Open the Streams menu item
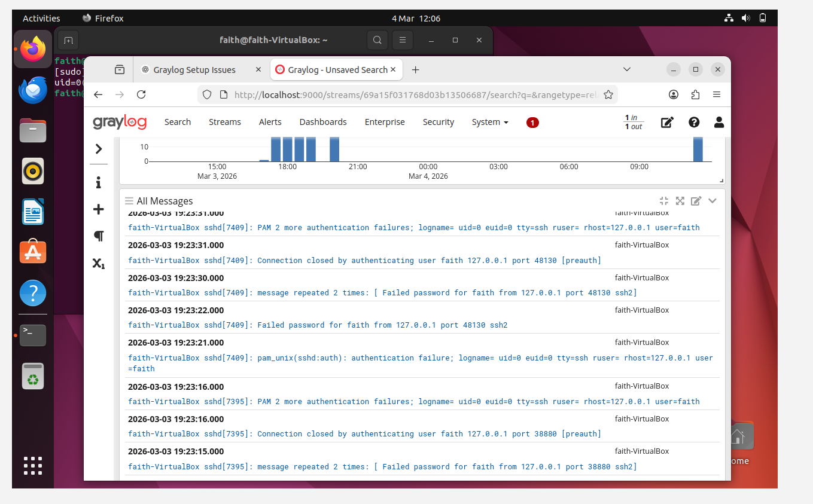Viewport: 813px width, 504px height. [225, 122]
